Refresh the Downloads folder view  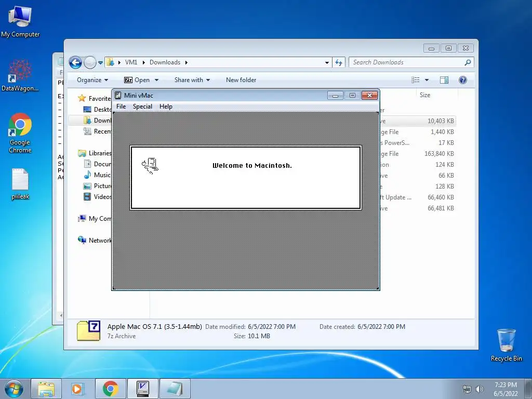tap(339, 62)
